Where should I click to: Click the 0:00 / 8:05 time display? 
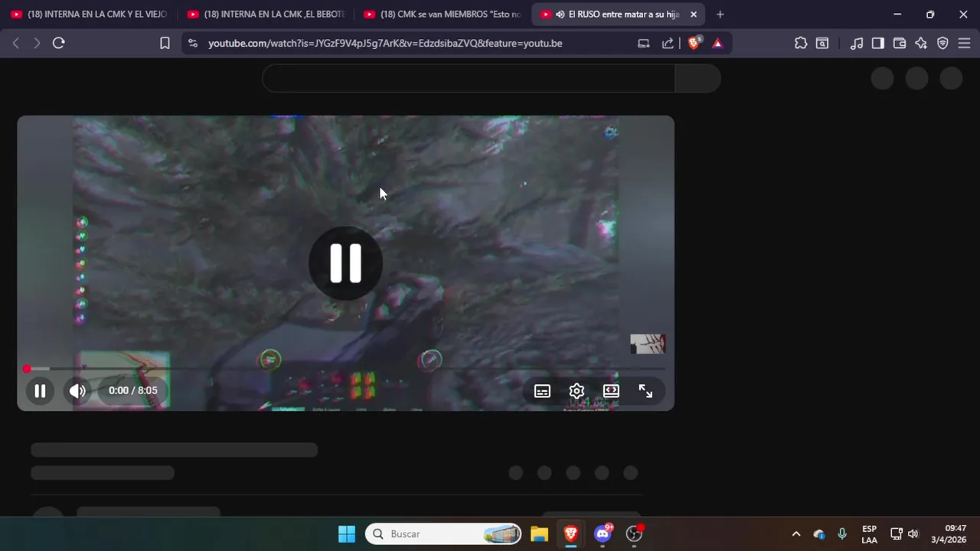133,390
